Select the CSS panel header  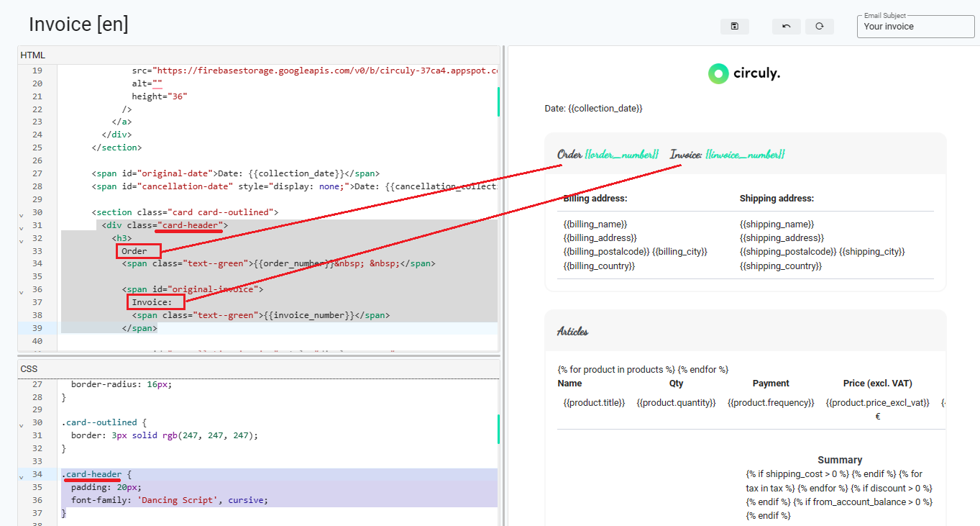[29, 369]
